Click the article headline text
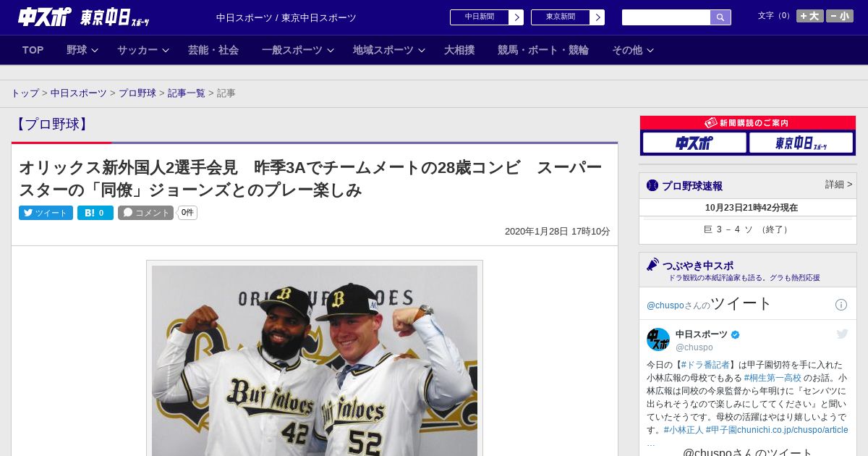This screenshot has width=868, height=456. pos(311,179)
